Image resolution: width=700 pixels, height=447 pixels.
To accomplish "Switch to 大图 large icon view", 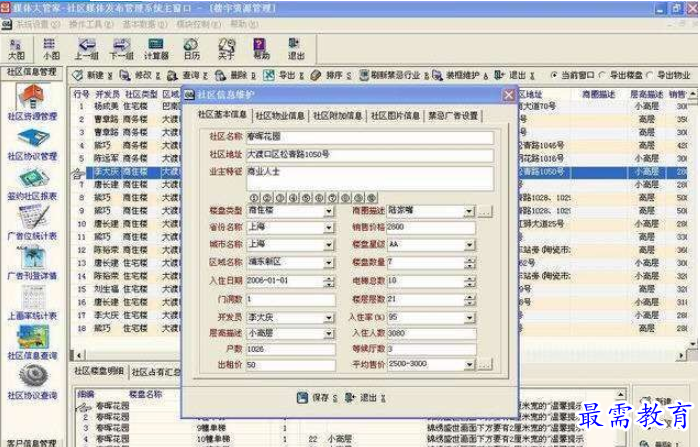I will click(16, 49).
